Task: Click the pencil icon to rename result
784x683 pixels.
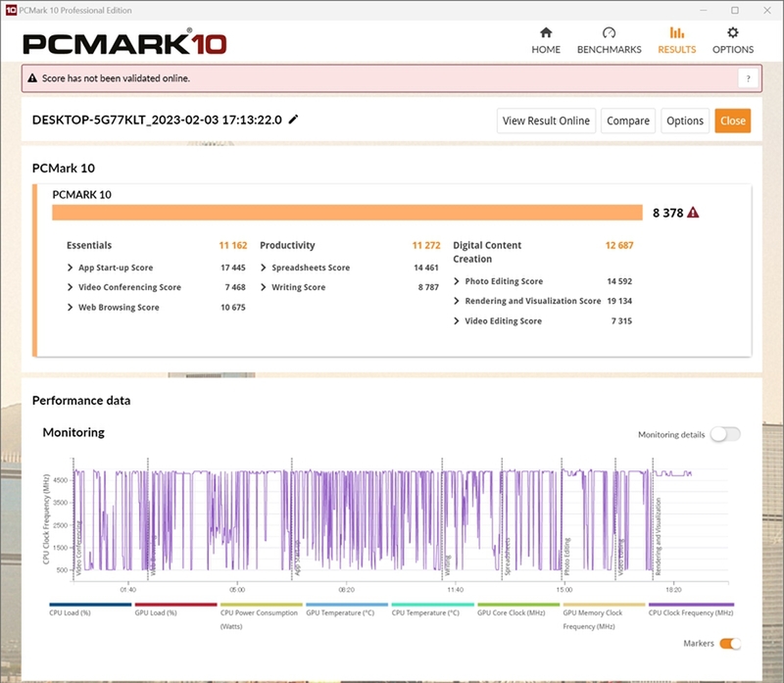Action: click(293, 119)
